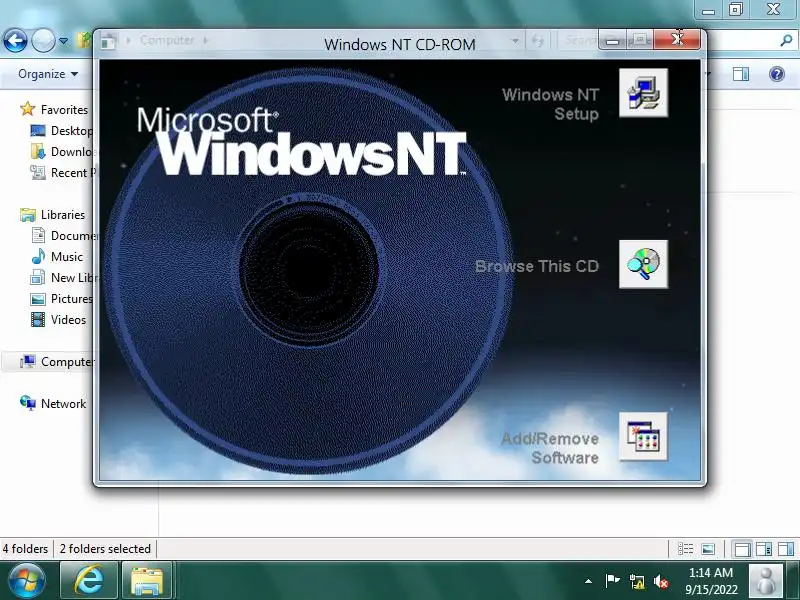Go back in the Explorer window
800x600 pixels.
pyautogui.click(x=15, y=40)
